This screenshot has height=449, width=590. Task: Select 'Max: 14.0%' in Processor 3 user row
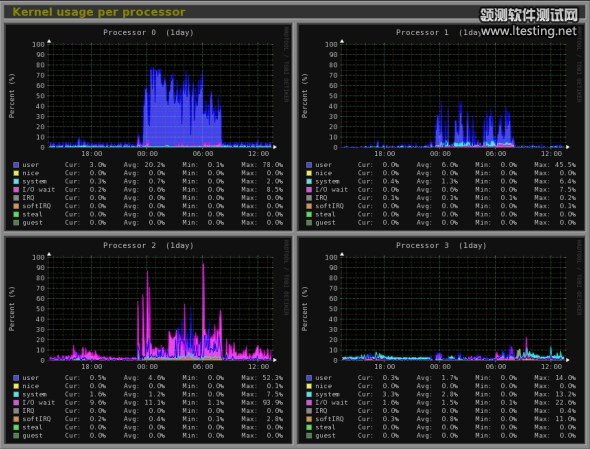pos(555,378)
